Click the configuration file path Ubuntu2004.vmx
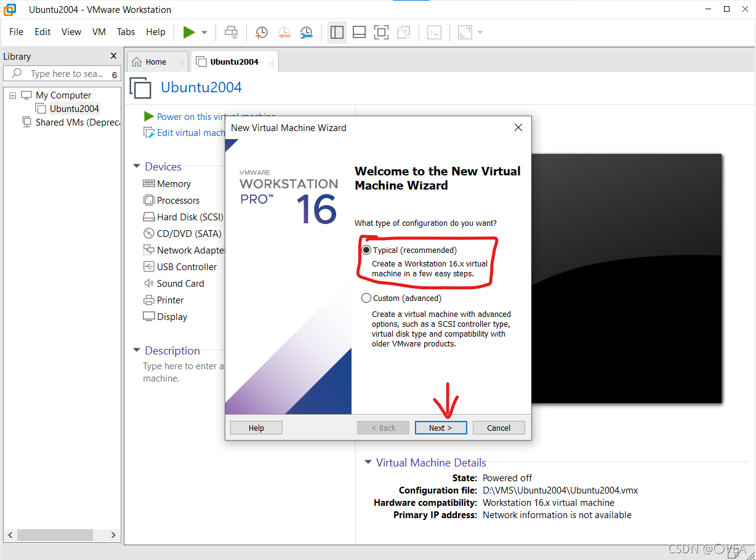The height and width of the screenshot is (560, 756). click(560, 490)
